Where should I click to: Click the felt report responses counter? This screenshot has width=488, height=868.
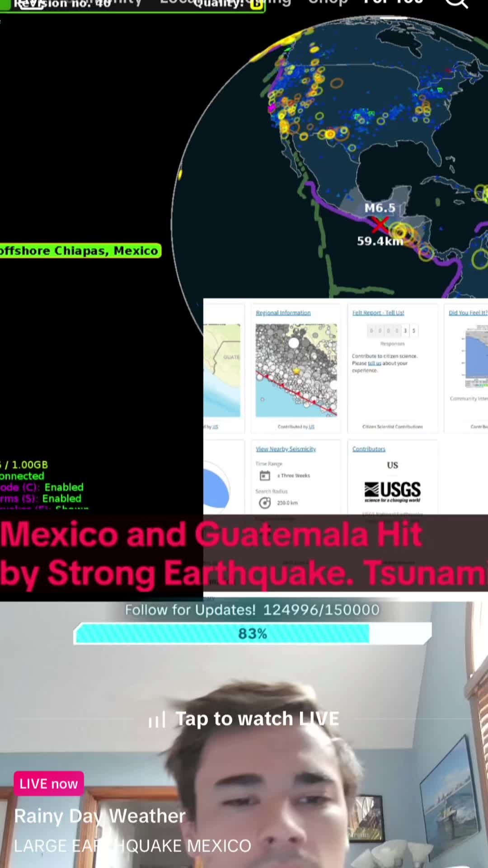point(392,330)
